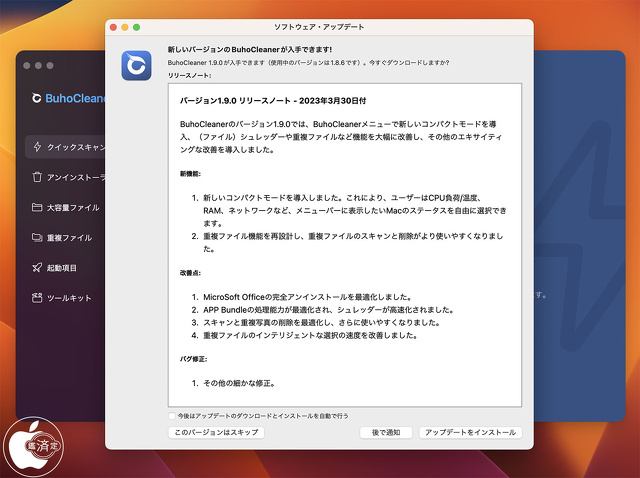Click the ソフトウェア・アップデート title bar text
The width and height of the screenshot is (640, 478).
pyautogui.click(x=320, y=26)
